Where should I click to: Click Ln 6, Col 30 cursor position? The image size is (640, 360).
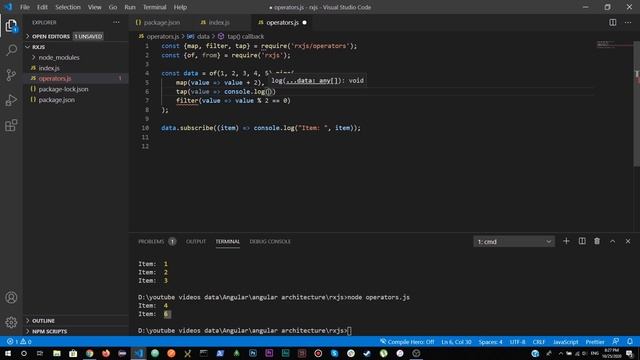[456, 342]
